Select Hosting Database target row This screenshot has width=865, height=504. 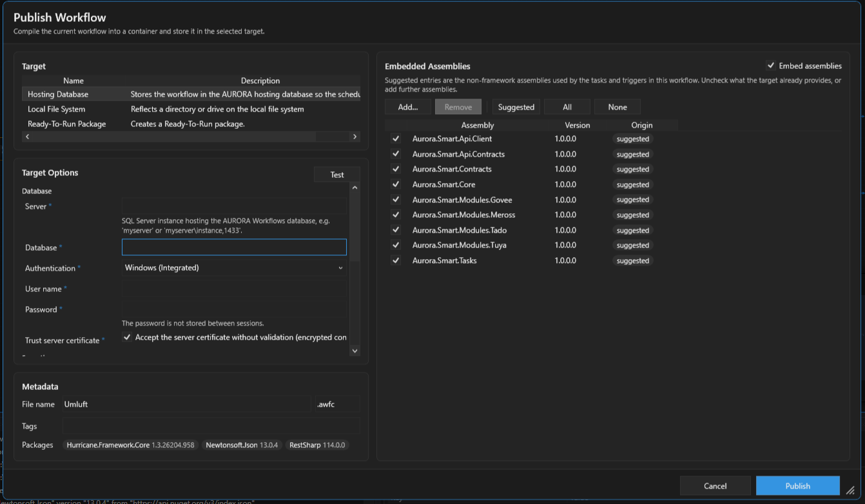point(191,94)
